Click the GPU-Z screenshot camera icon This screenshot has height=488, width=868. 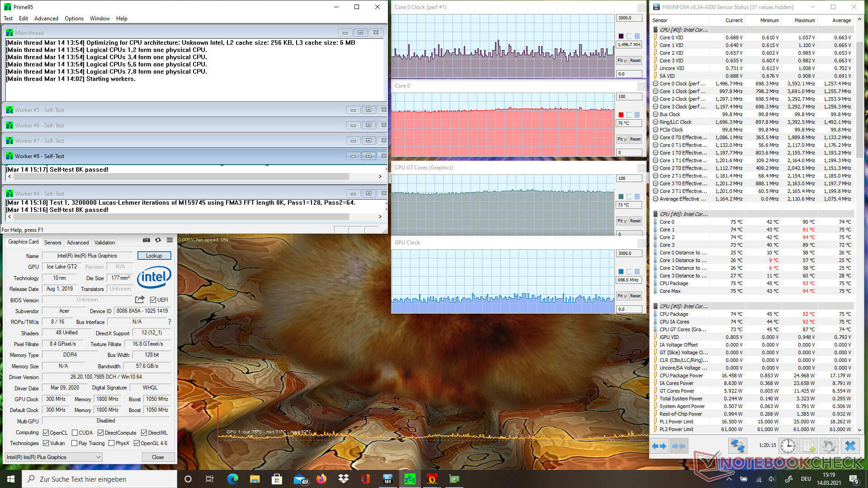146,240
